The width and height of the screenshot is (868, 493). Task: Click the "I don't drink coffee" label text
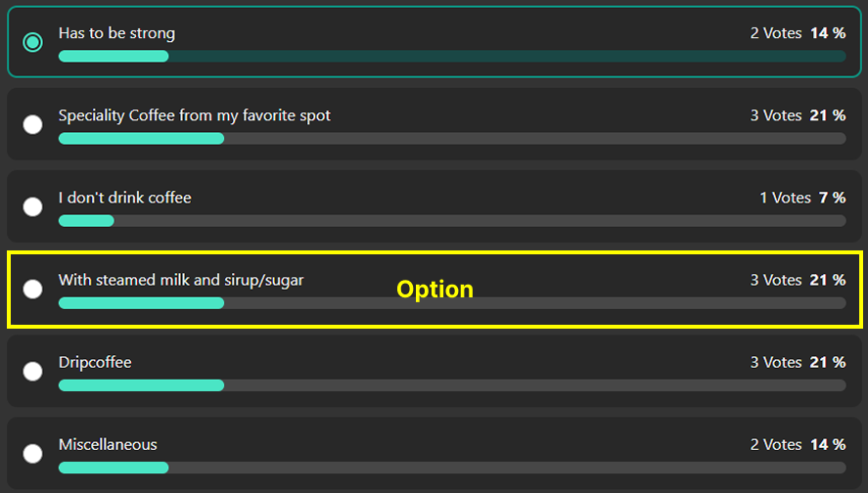coord(124,198)
